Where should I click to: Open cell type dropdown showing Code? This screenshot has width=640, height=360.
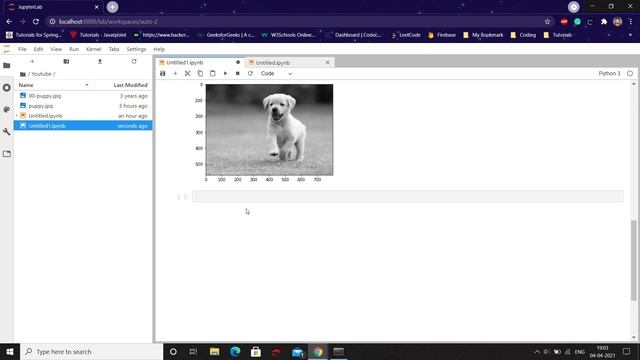[x=276, y=73]
